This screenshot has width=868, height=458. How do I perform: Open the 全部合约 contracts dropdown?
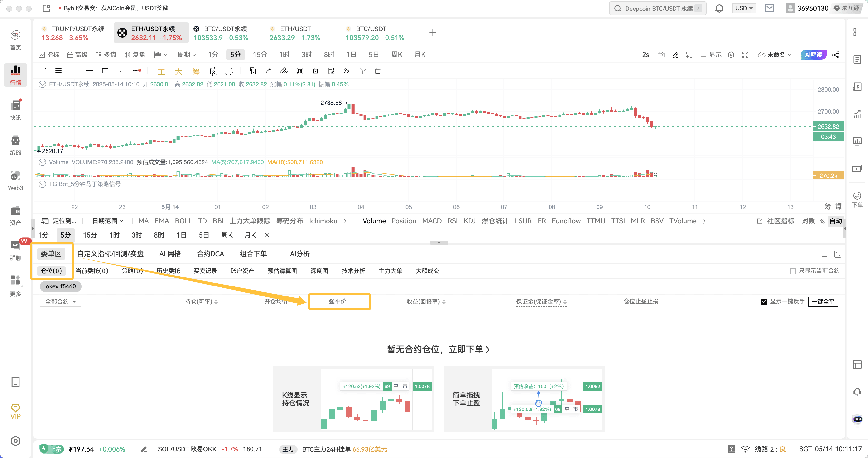pos(61,301)
